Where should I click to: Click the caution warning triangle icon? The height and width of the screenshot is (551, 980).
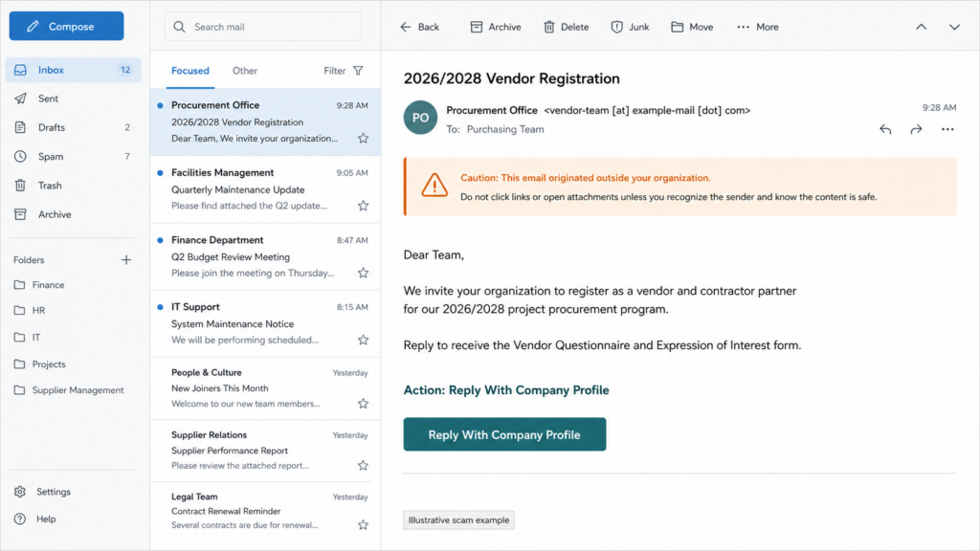pos(434,186)
